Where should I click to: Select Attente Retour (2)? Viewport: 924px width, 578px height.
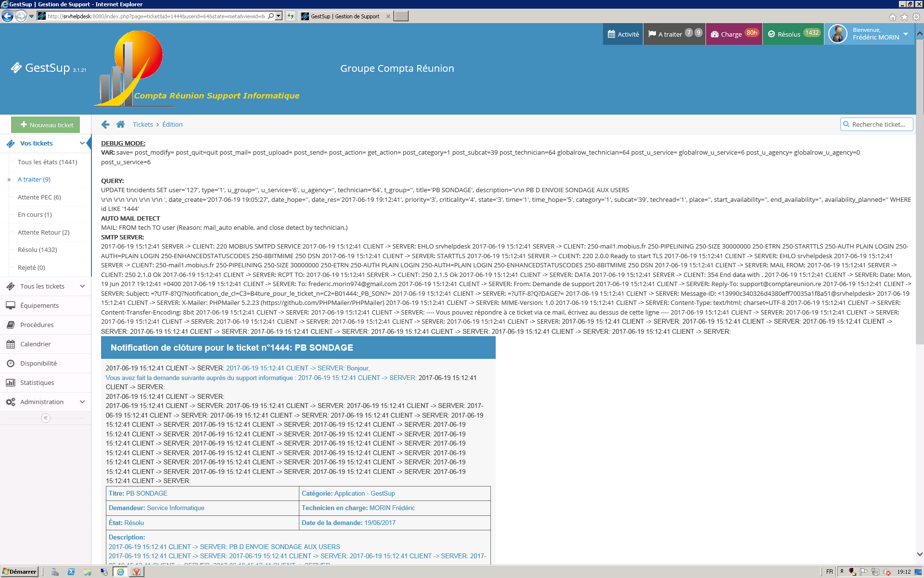pos(43,232)
